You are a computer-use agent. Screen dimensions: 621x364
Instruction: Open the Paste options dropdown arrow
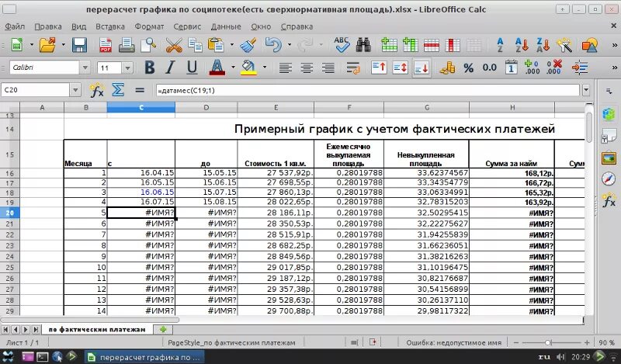click(x=231, y=45)
